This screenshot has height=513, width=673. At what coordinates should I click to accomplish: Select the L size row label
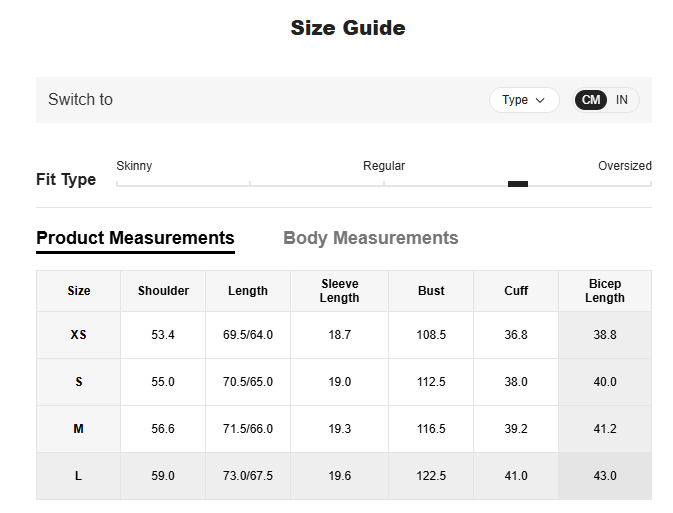click(x=79, y=476)
